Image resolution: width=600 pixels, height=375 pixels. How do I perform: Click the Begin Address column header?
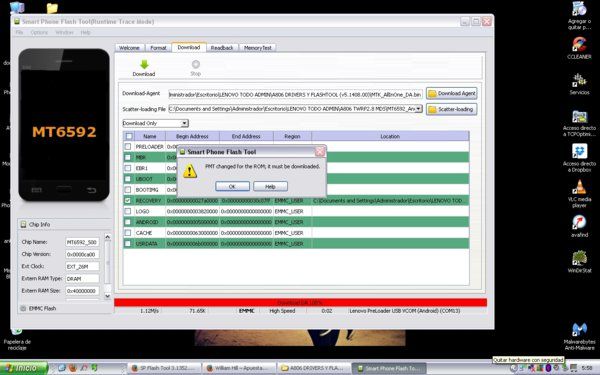pyautogui.click(x=192, y=136)
